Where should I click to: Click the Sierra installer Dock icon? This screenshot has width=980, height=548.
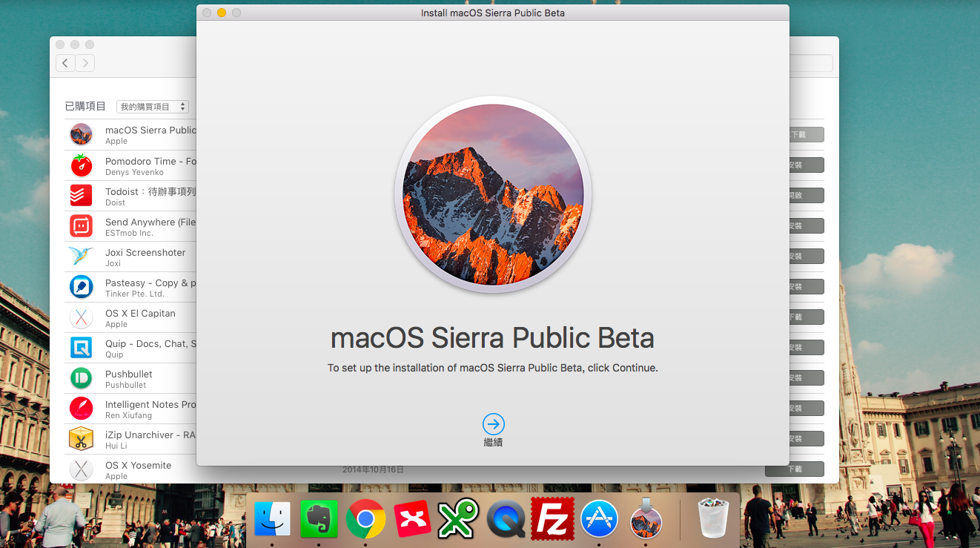pos(646,518)
